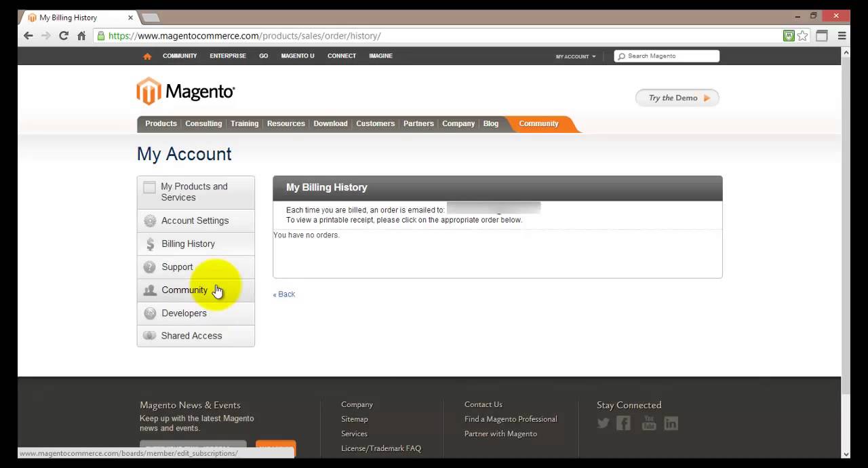Viewport: 868px width, 468px height.
Task: Open browser home page icon
Action: tap(81, 36)
